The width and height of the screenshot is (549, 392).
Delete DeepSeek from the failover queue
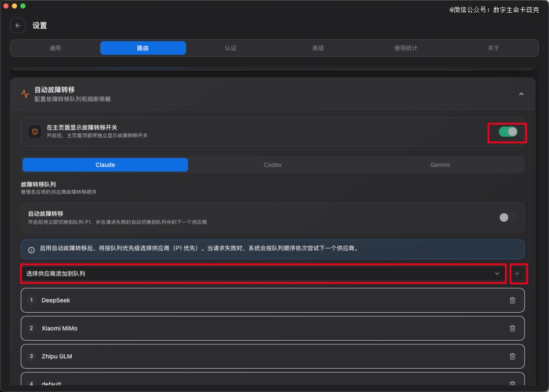point(512,300)
